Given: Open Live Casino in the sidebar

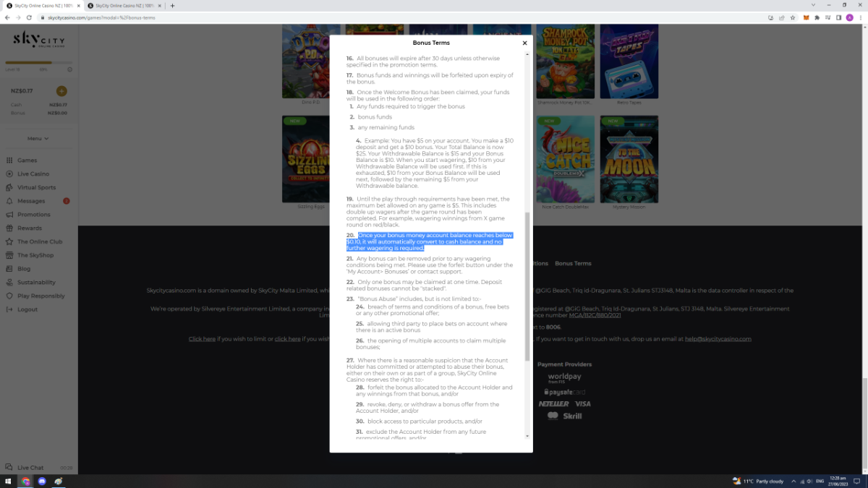Looking at the screenshot, I should 33,174.
